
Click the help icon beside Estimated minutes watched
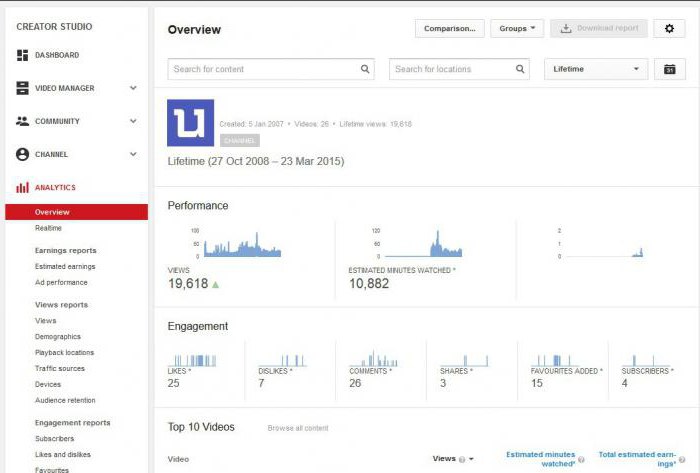pyautogui.click(x=581, y=460)
